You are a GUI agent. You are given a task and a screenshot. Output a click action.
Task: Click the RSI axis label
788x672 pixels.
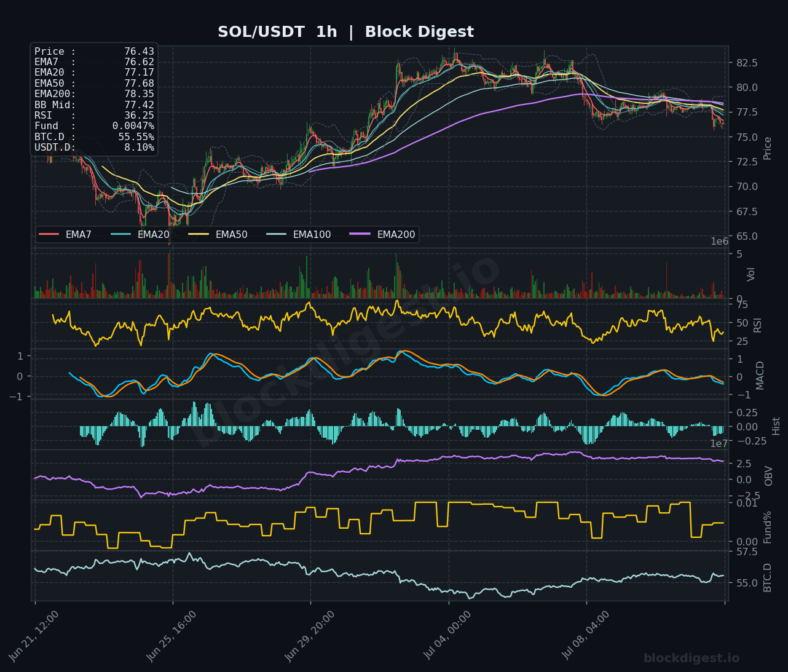pyautogui.click(x=757, y=325)
